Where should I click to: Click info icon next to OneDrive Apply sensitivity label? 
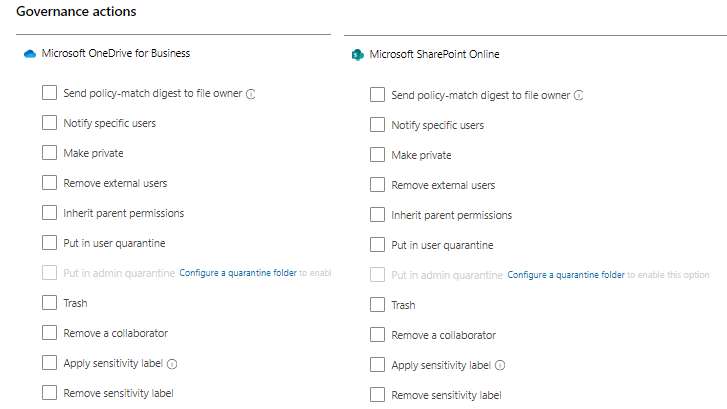tap(172, 364)
